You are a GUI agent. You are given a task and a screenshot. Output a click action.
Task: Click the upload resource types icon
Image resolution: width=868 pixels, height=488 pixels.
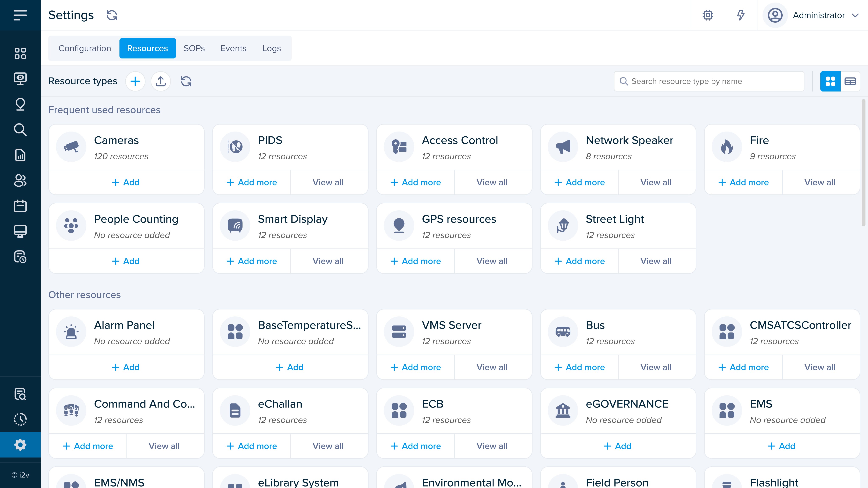(x=161, y=81)
